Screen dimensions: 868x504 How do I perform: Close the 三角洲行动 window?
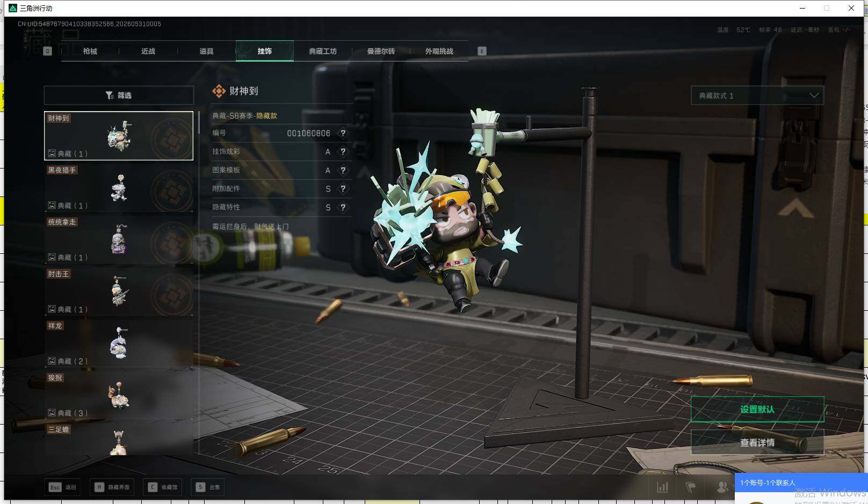[x=851, y=8]
